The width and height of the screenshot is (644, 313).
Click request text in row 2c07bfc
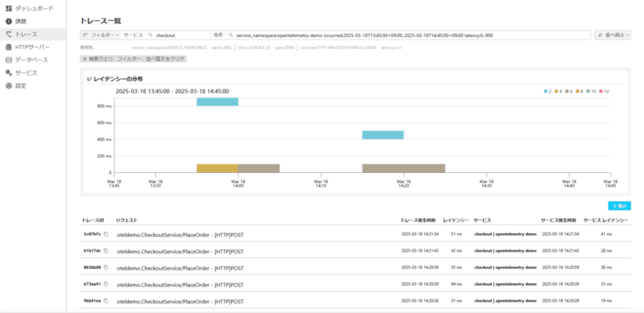(180, 234)
